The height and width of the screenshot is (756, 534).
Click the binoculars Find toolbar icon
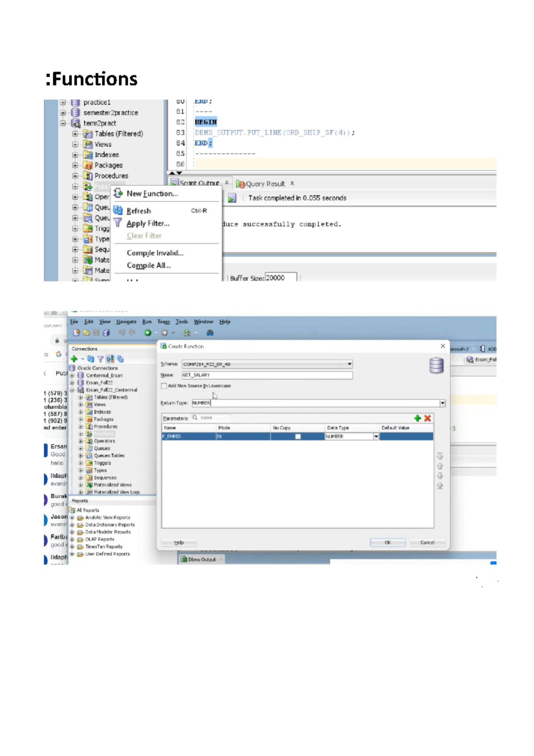click(x=210, y=333)
